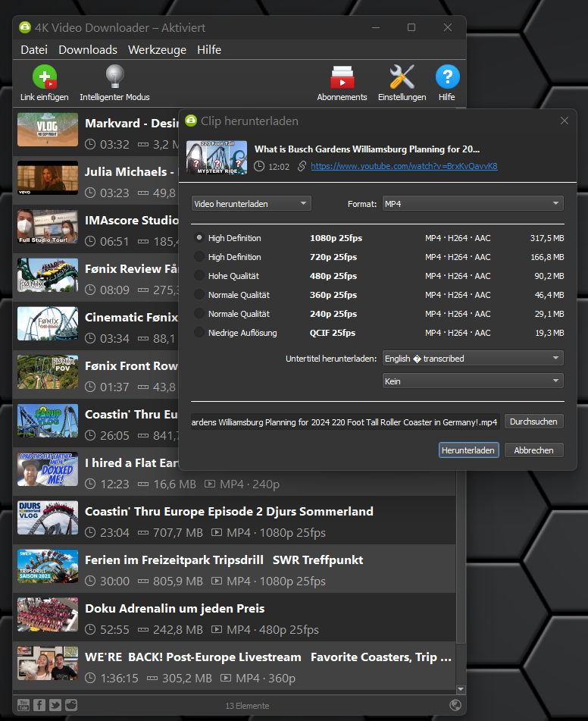Click clock icon in Markvard row

point(91,144)
